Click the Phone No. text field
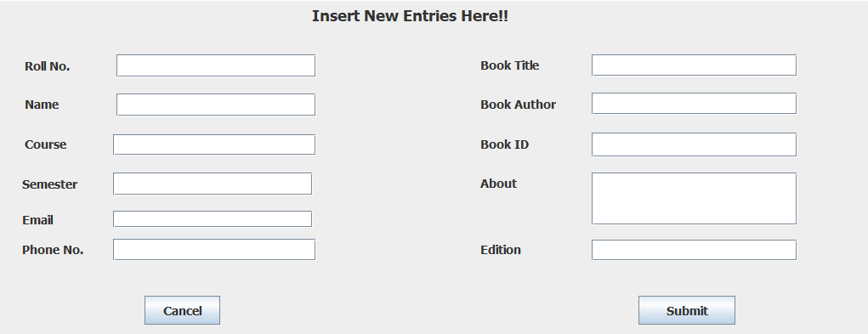Image resolution: width=868 pixels, height=334 pixels. click(214, 249)
